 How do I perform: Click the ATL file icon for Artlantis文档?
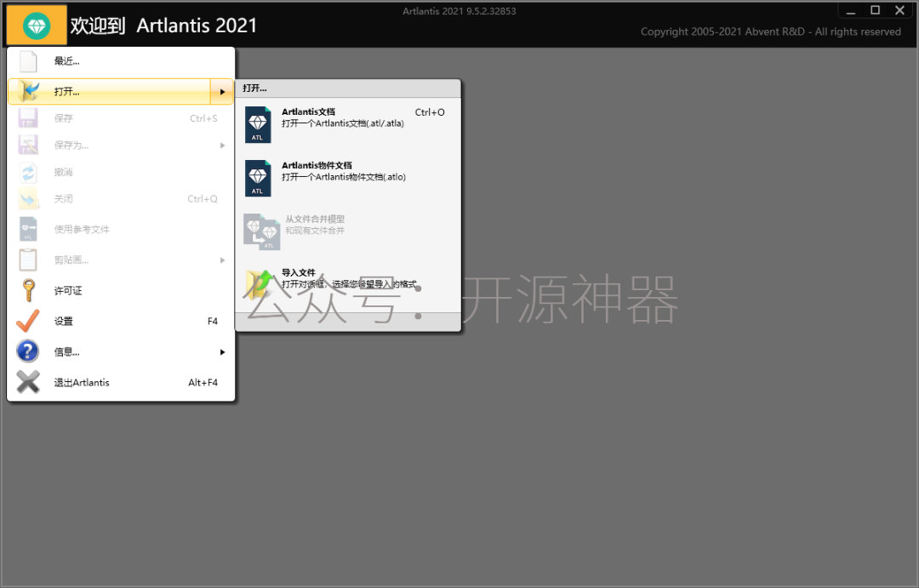(x=258, y=124)
